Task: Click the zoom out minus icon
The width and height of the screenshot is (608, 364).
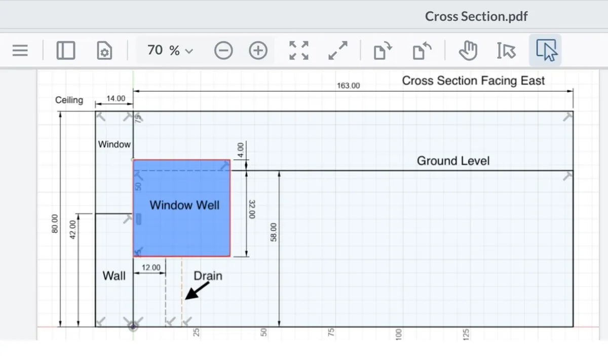Action: pos(223,51)
